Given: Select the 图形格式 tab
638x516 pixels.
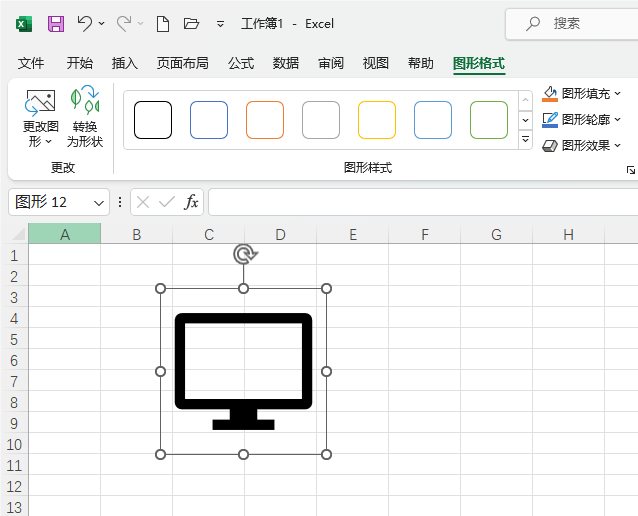Looking at the screenshot, I should tap(479, 63).
